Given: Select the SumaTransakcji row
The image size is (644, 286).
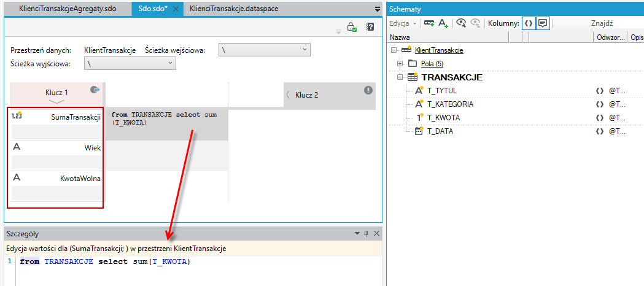Looking at the screenshot, I should [x=56, y=125].
